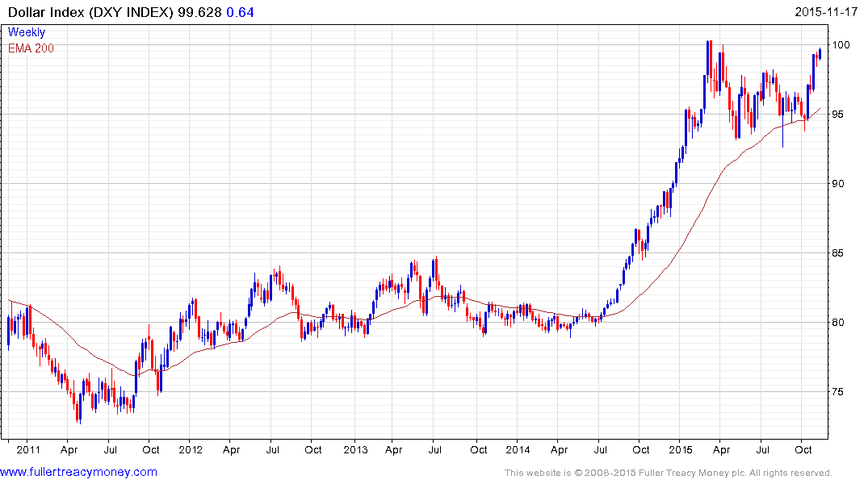The height and width of the screenshot is (484, 868).
Task: Click the 80 price axis label
Action: (x=838, y=323)
